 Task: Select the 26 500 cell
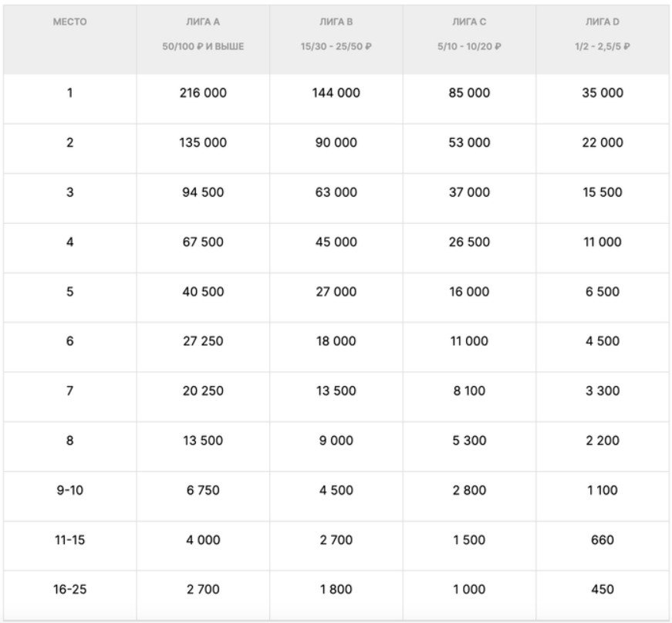pyautogui.click(x=469, y=242)
